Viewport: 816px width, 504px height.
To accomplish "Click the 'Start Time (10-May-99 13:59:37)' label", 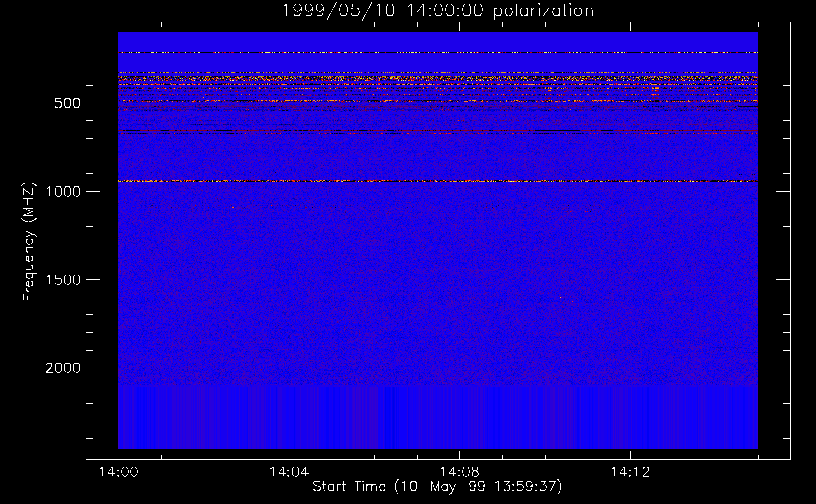I will [437, 487].
